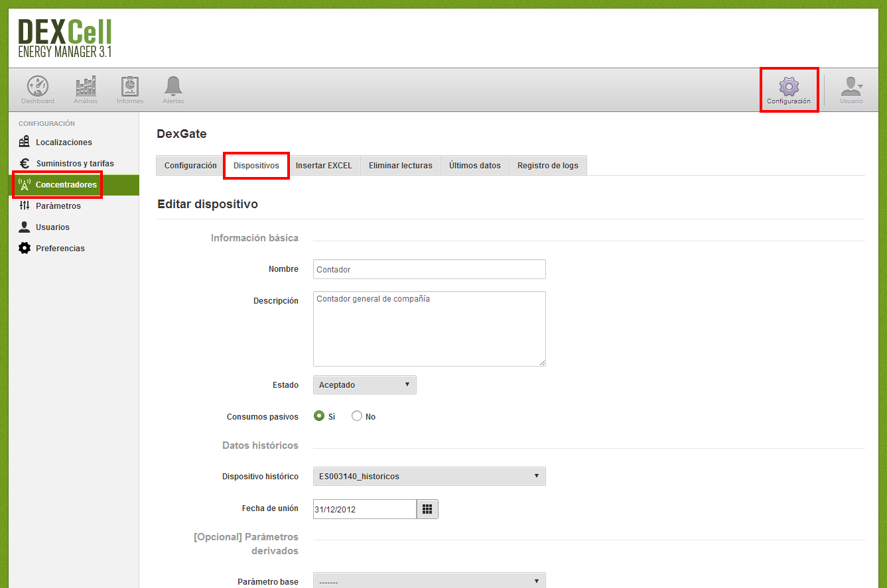Switch to the Configuración tab of DexGate
The height and width of the screenshot is (588, 887).
[190, 165]
